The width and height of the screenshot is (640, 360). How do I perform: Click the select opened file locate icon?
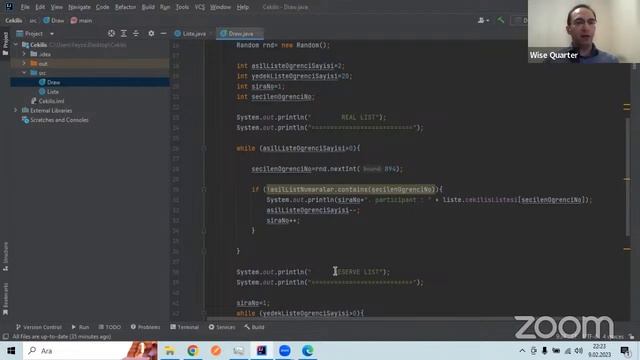click(111, 33)
